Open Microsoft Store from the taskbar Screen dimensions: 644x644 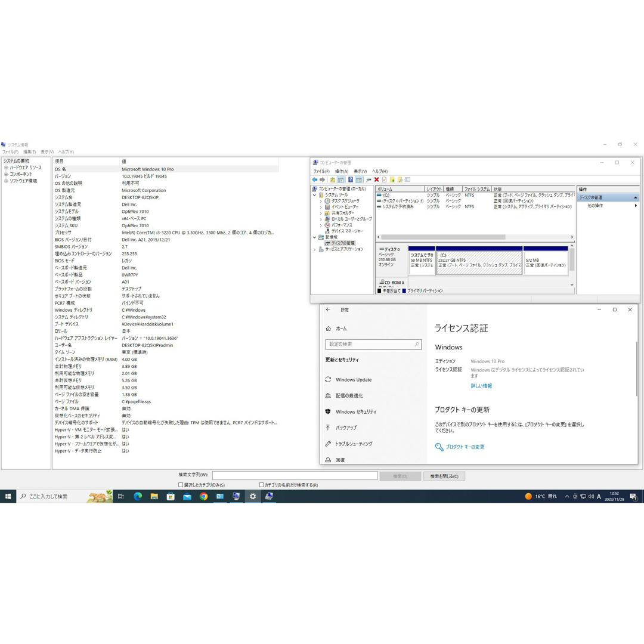coord(171,496)
